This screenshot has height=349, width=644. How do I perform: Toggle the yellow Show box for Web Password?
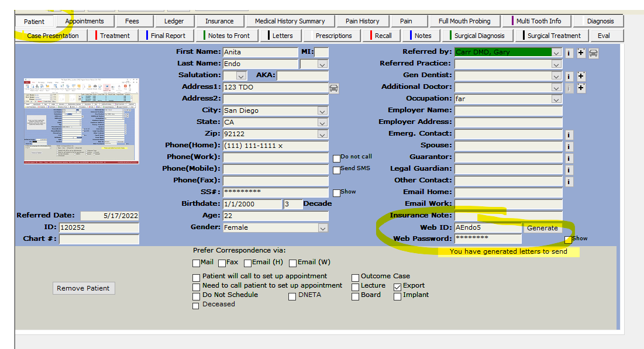pos(568,240)
